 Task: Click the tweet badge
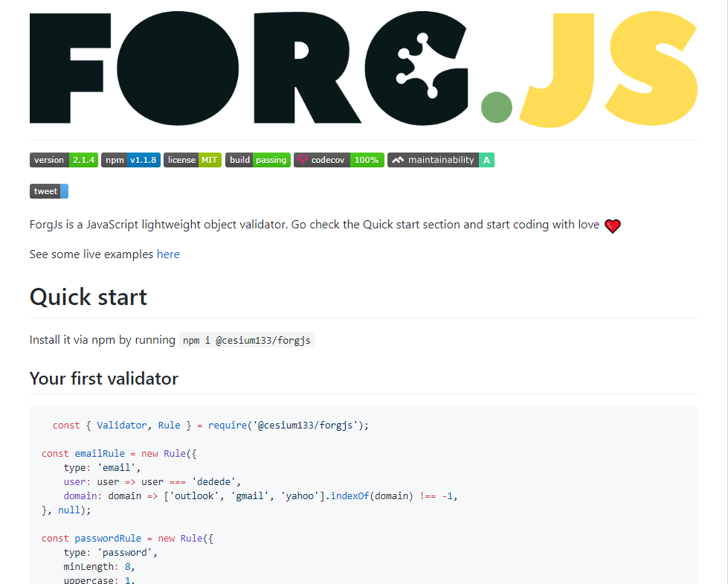tap(49, 191)
